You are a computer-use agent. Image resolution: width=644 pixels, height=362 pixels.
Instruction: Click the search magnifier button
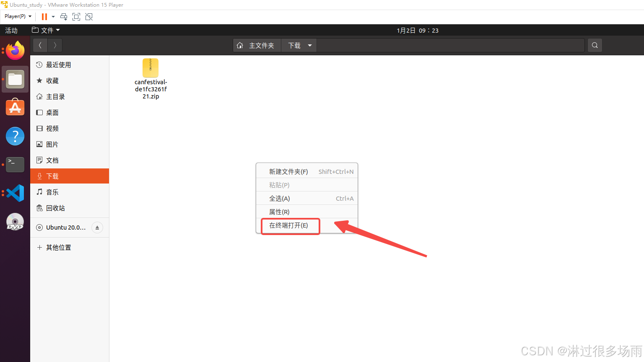click(595, 45)
